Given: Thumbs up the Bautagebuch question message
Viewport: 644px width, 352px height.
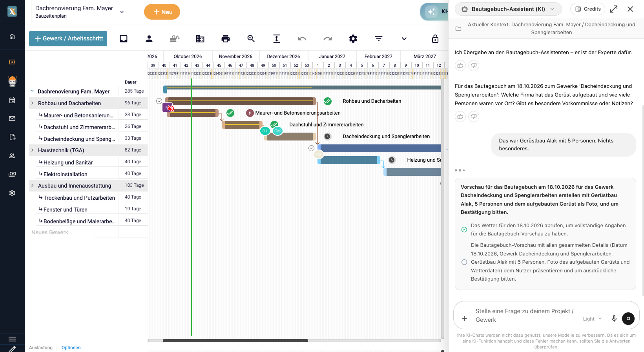Looking at the screenshot, I should [460, 117].
